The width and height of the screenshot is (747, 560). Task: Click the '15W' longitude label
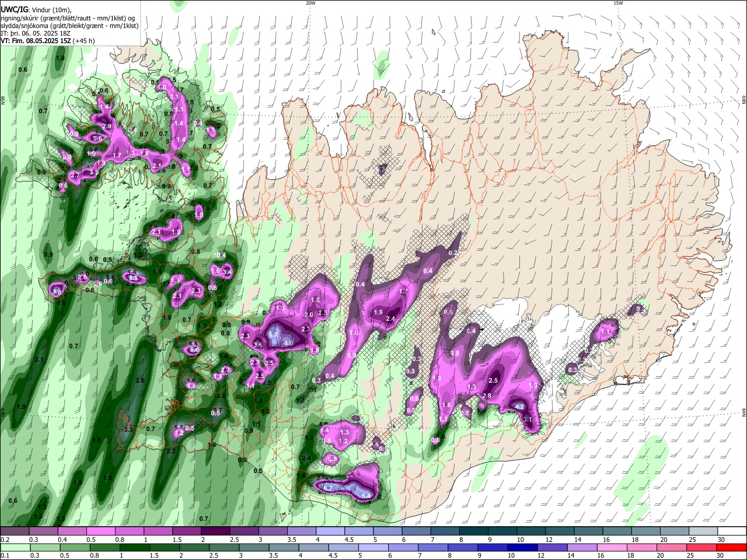618,3
